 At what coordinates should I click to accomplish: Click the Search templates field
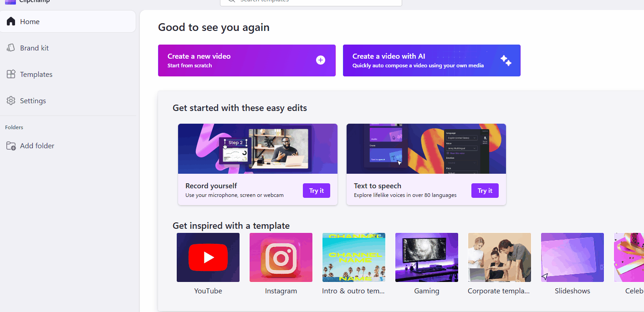tap(311, 2)
